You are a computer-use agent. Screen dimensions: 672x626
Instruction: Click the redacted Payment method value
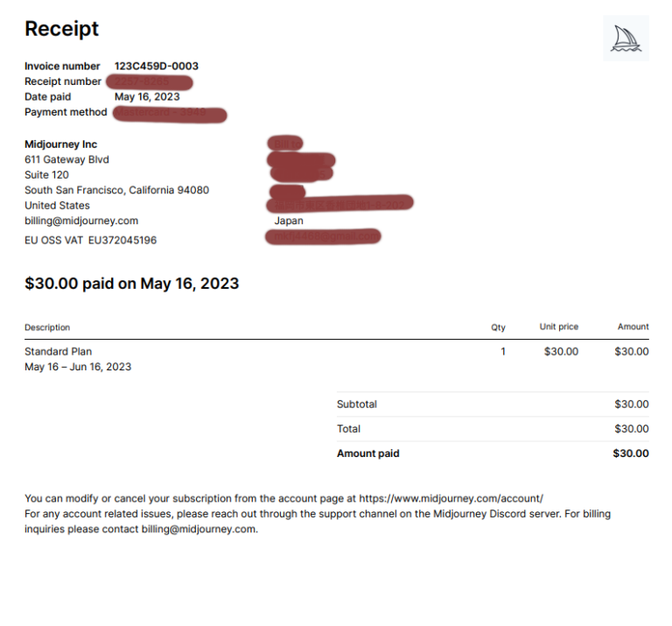(x=170, y=114)
